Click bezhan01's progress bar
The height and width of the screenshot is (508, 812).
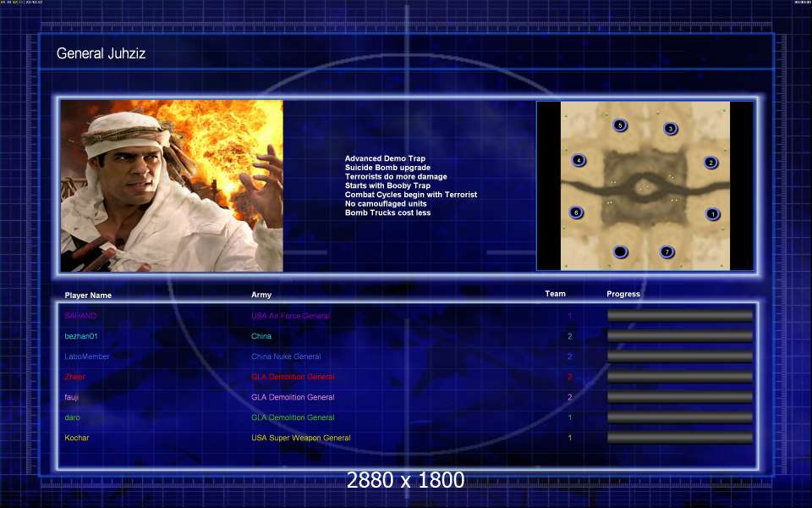pos(680,336)
